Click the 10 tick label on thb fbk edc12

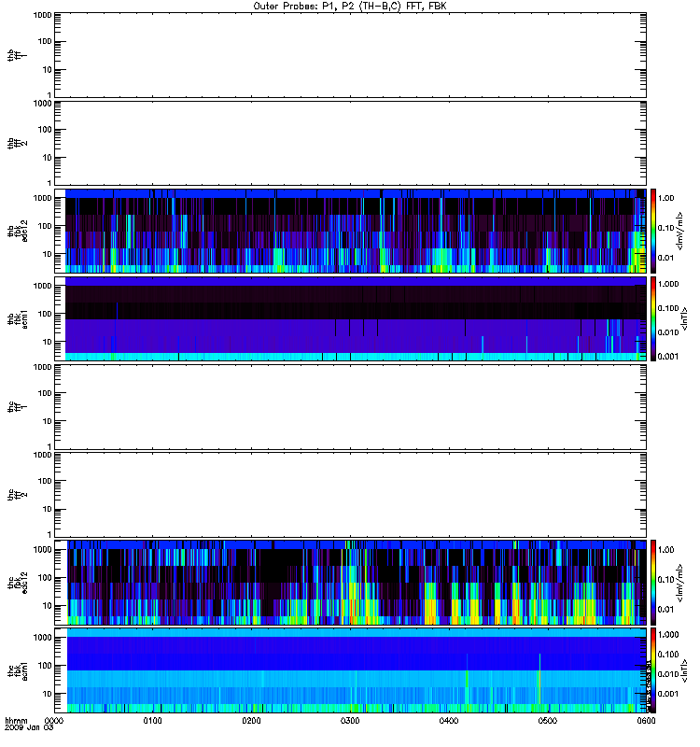click(48, 254)
